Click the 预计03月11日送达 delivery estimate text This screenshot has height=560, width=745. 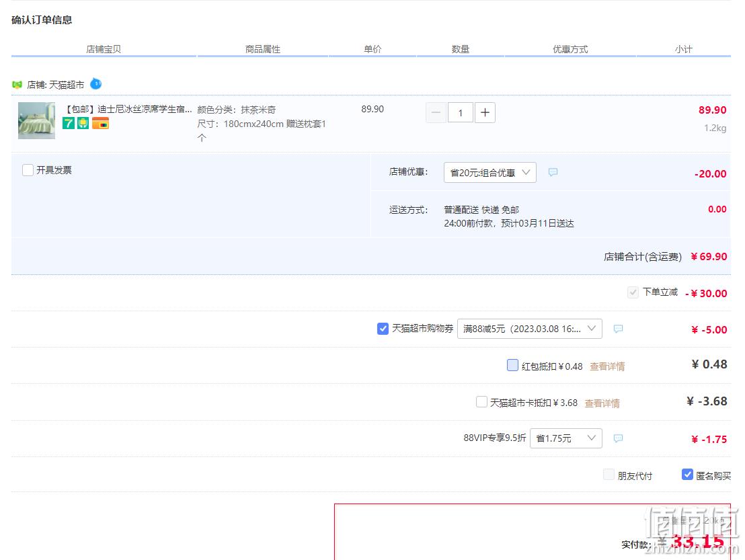tap(537, 223)
